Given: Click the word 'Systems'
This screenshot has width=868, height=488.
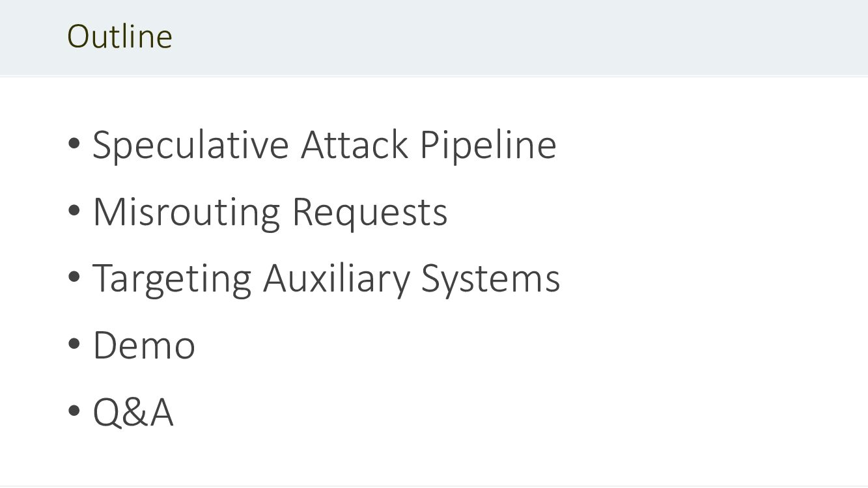Looking at the screenshot, I should 490,278.
